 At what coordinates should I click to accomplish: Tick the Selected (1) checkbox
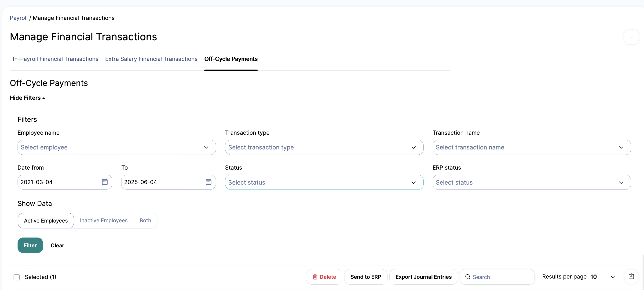pyautogui.click(x=17, y=277)
